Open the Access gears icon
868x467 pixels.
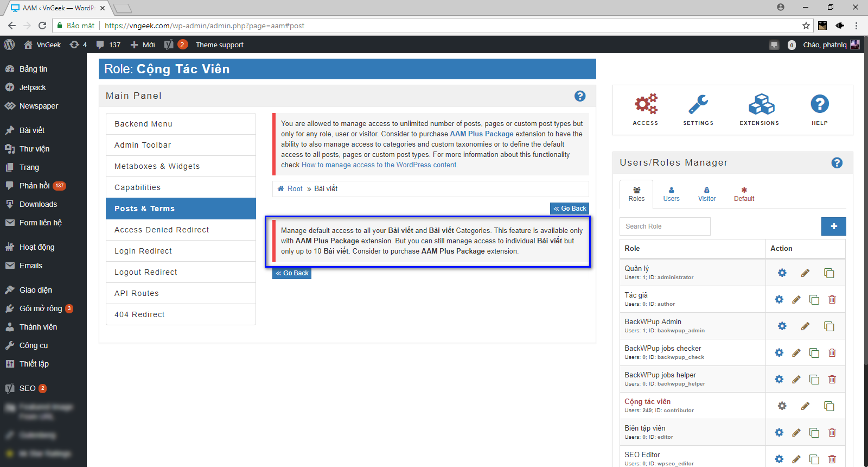(646, 109)
